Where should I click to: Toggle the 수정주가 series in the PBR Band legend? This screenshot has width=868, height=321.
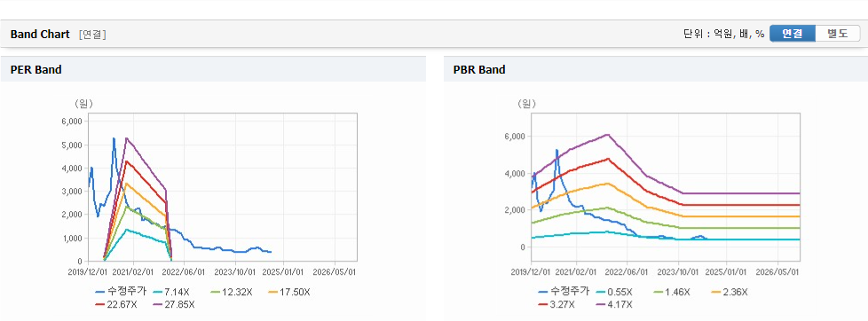pyautogui.click(x=564, y=292)
